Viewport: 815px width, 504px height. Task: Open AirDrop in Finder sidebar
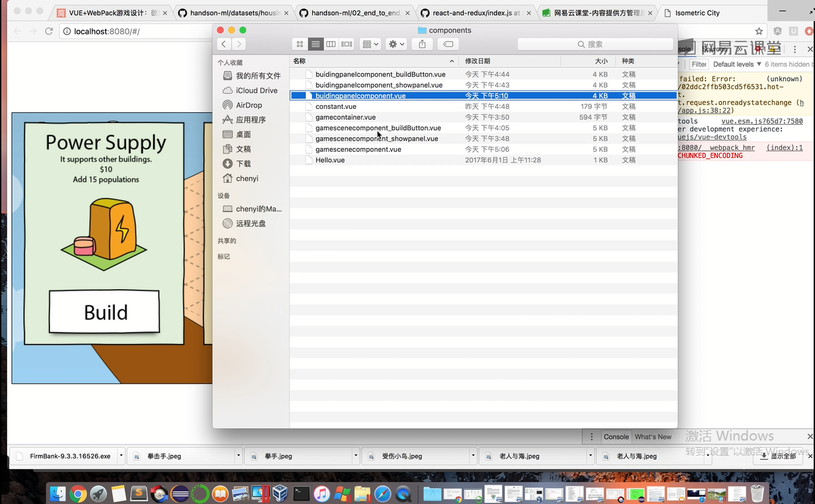pyautogui.click(x=242, y=105)
